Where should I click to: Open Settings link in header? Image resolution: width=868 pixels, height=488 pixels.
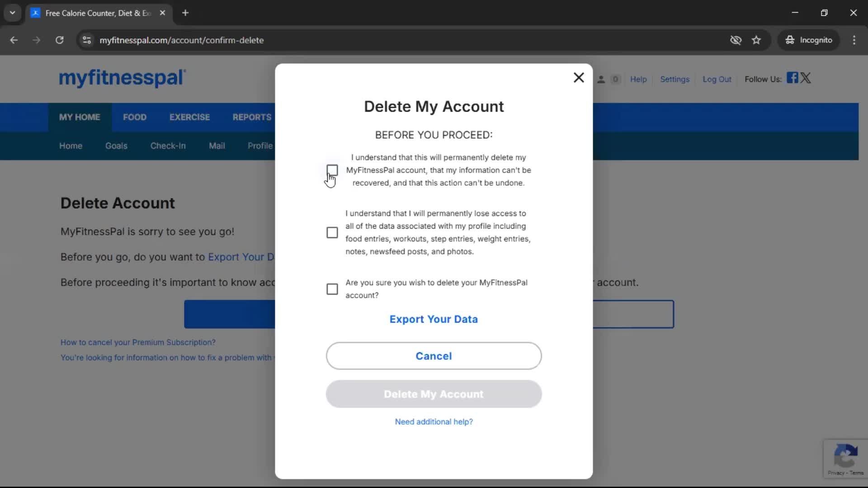point(675,79)
